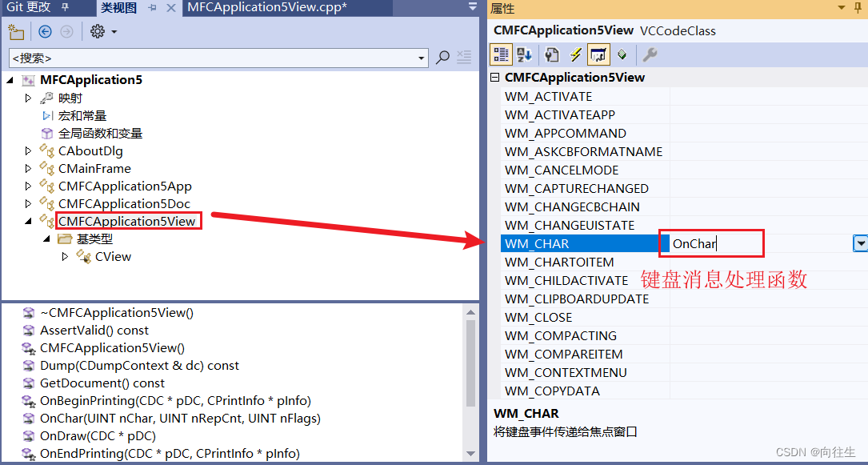Open the document tabs overflow dropdown
The height and width of the screenshot is (465, 868).
tap(472, 6)
